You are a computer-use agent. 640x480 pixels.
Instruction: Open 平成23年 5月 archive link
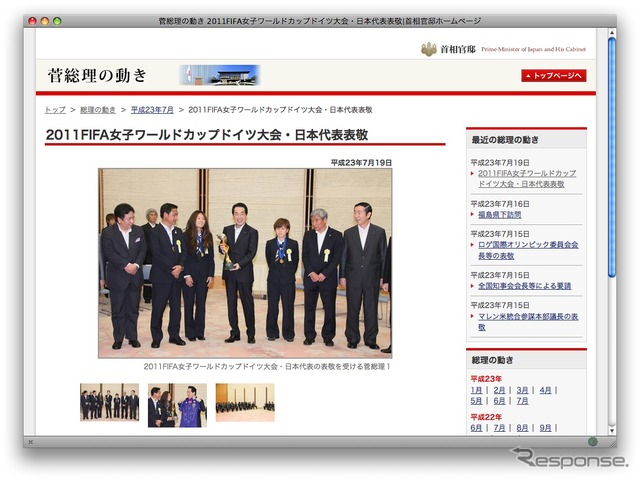coord(476,401)
